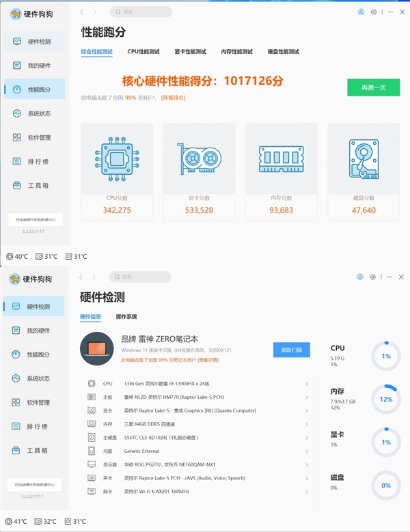Image resolution: width=410 pixels, height=532 pixels.
Task: Click 显卡 score value 533,528
Action: tap(200, 210)
